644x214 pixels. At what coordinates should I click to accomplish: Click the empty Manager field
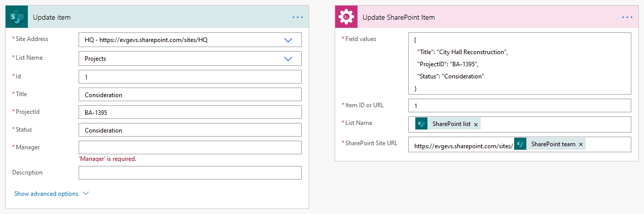(190, 148)
